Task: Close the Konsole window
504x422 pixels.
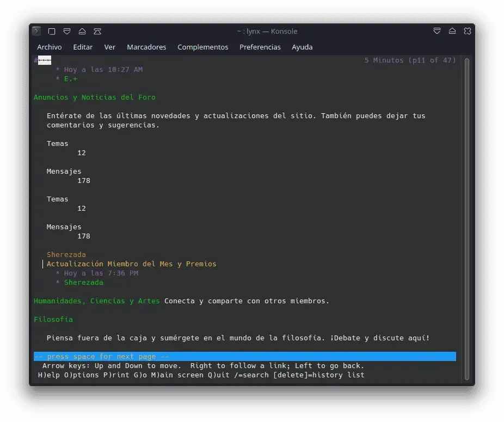Action: point(468,31)
